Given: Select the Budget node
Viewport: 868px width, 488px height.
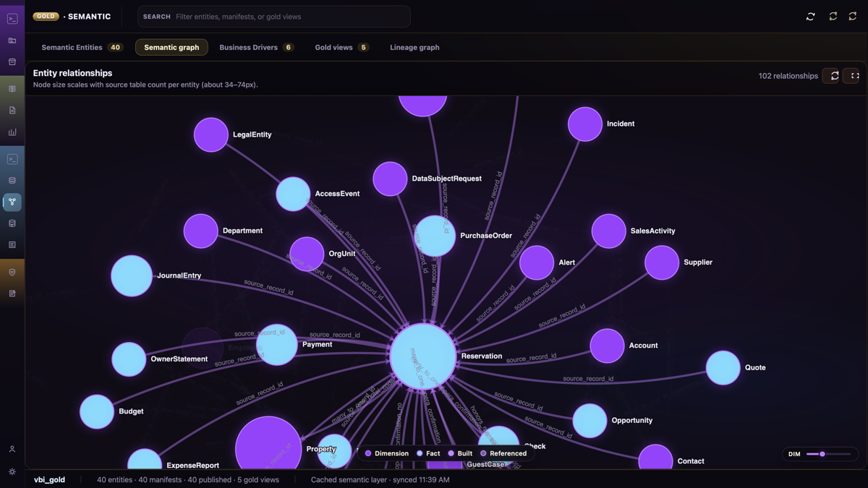Looking at the screenshot, I should (x=97, y=411).
